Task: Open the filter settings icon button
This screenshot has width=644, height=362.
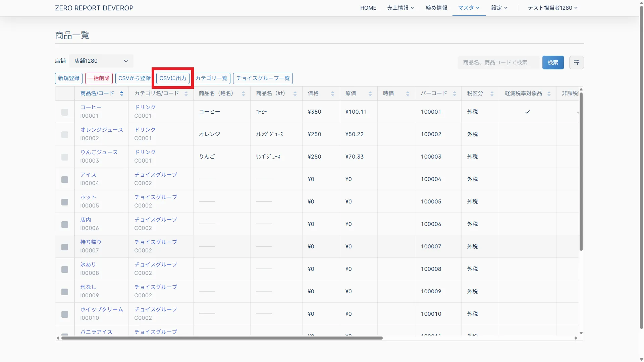Action: 576,62
